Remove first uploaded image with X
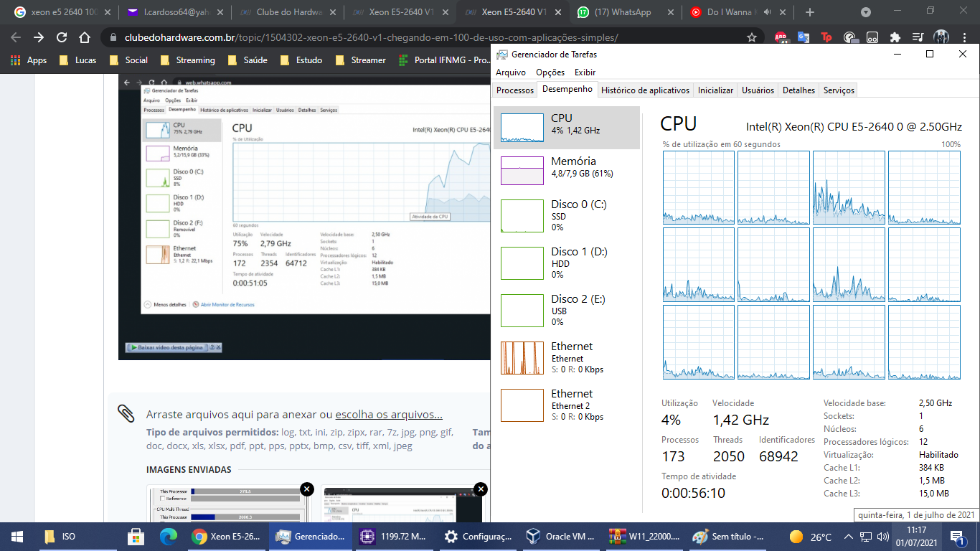The width and height of the screenshot is (980, 551). [x=306, y=489]
